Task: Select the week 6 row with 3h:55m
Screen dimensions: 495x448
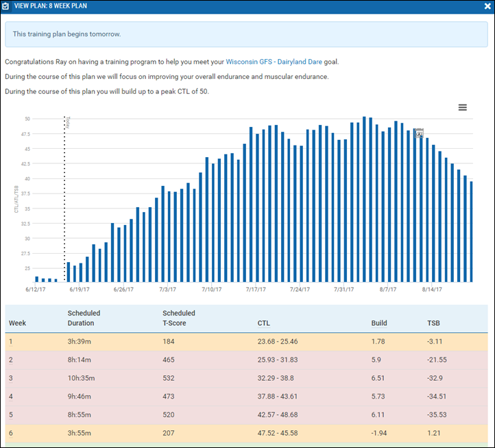Action: point(247,434)
